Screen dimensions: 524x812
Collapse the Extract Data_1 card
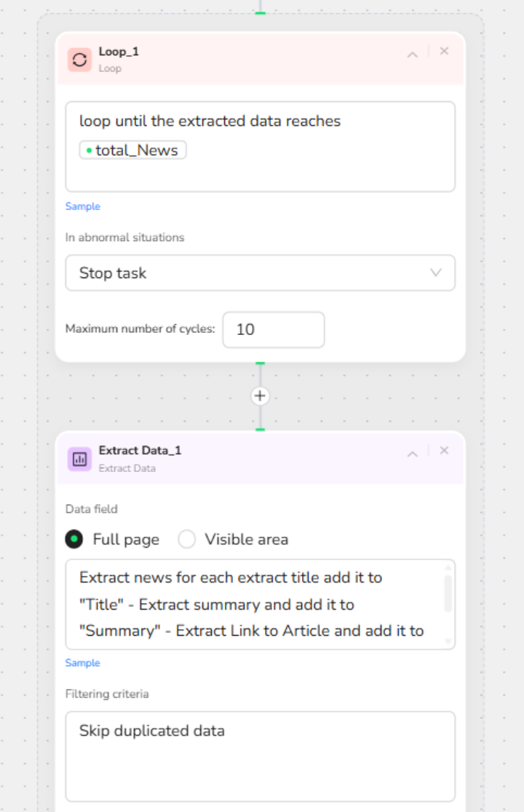[x=412, y=454]
